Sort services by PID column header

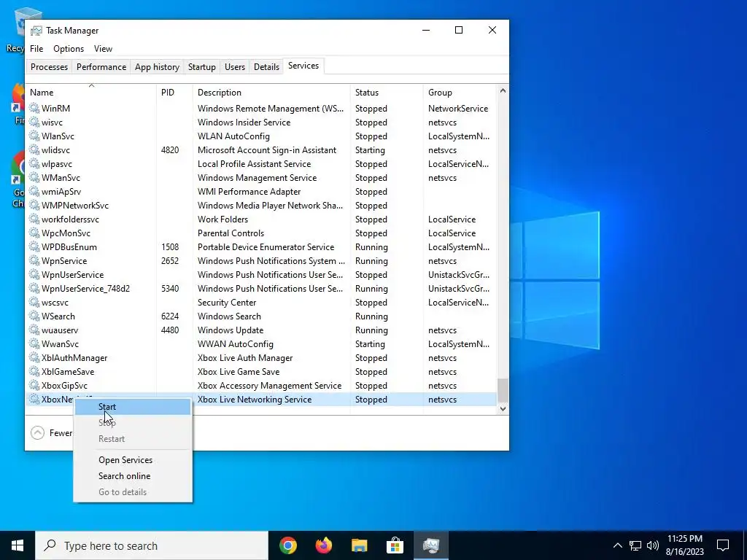tap(174, 93)
